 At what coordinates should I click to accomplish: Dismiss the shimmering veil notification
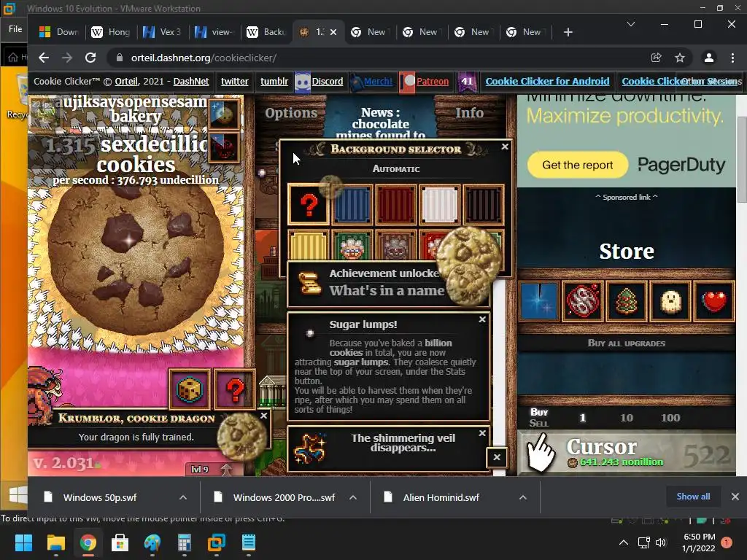tap(482, 433)
